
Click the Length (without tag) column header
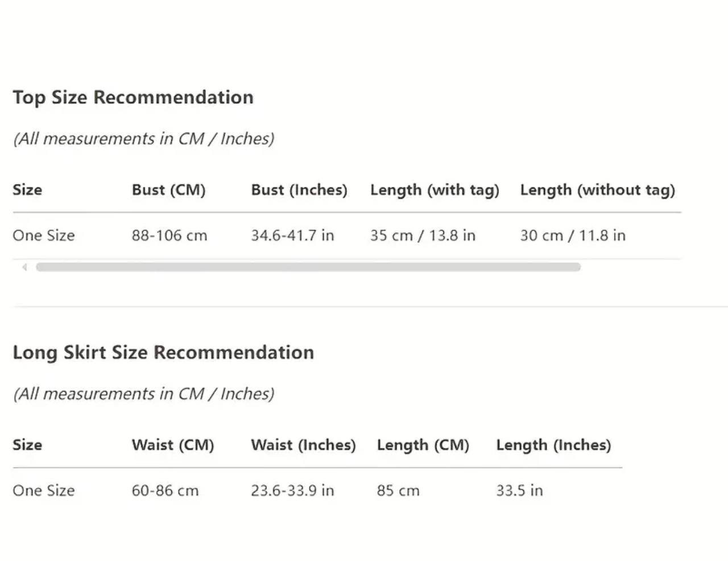(597, 190)
